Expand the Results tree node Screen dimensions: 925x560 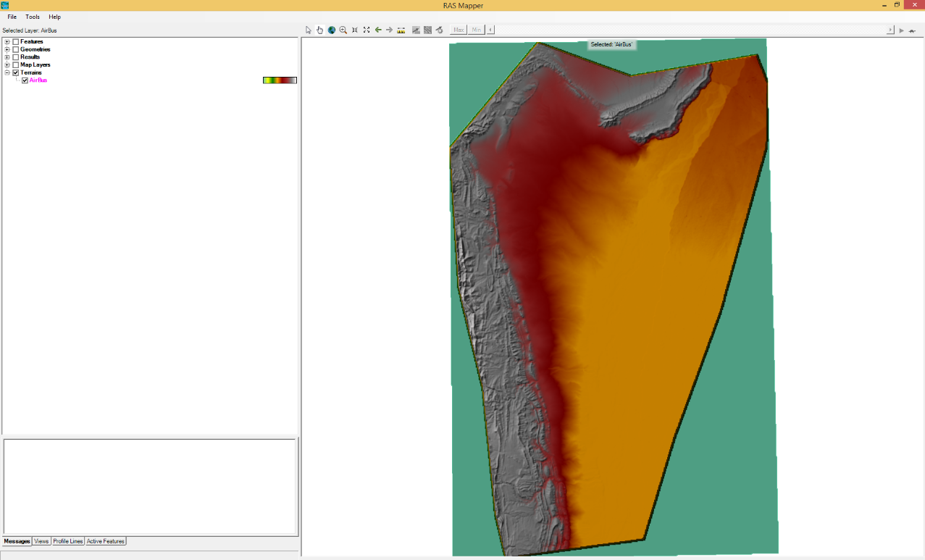(x=7, y=57)
